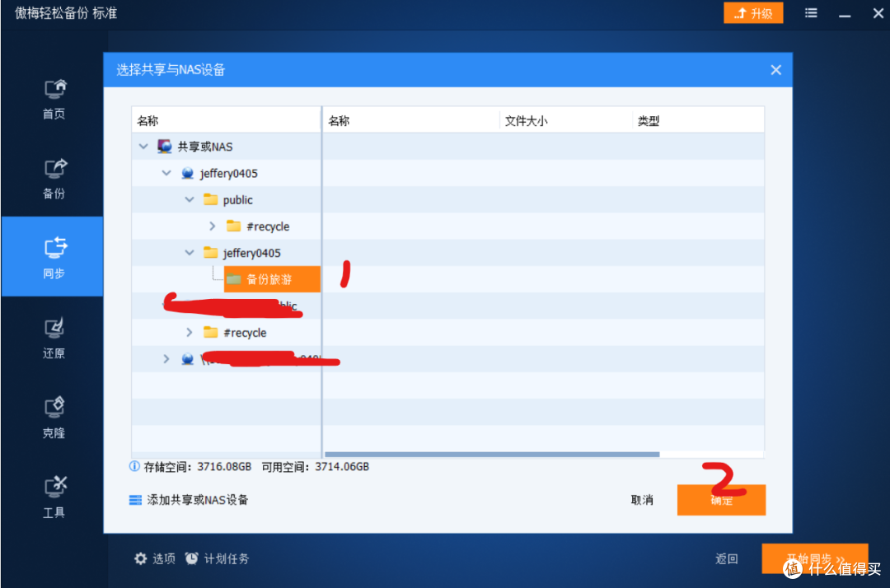Click the 取消 cancel button

(x=642, y=500)
